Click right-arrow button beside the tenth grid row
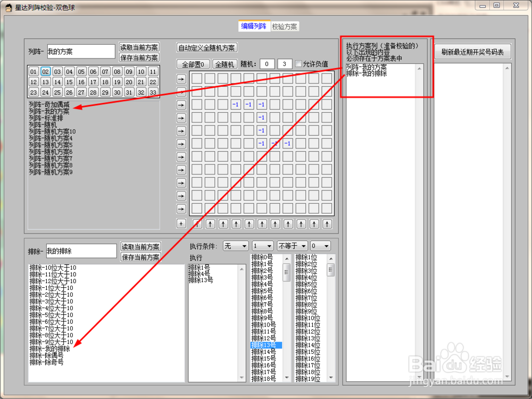 click(x=181, y=196)
